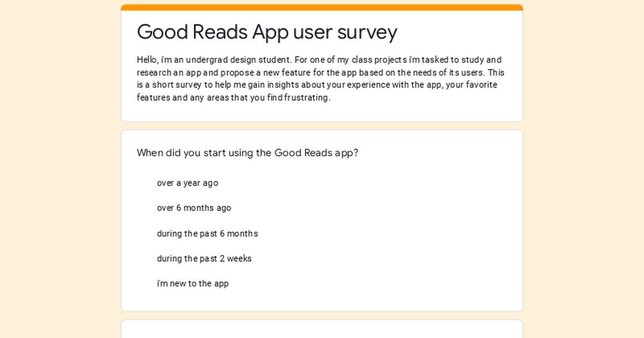This screenshot has width=644, height=338.
Task: Choose the "i'm new to the app" option
Action: [193, 283]
